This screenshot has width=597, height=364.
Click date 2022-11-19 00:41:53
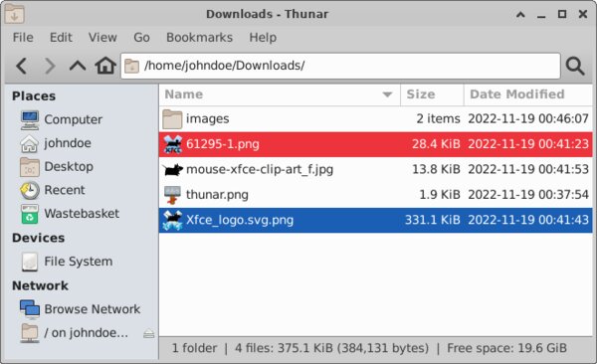click(x=528, y=169)
